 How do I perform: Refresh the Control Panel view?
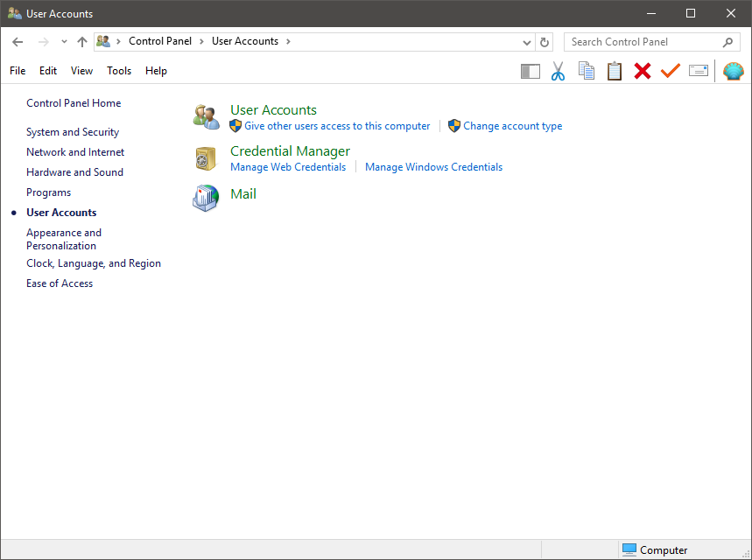tap(545, 42)
